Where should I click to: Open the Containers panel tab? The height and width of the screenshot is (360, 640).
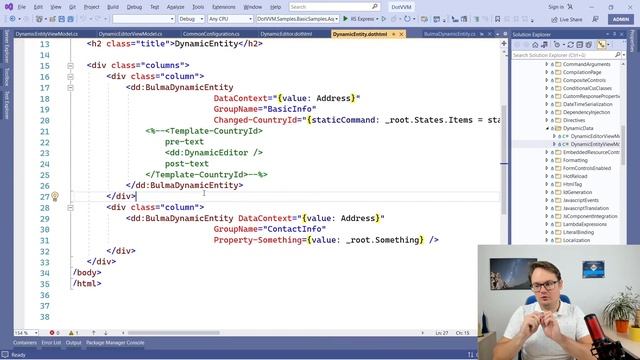point(24,343)
